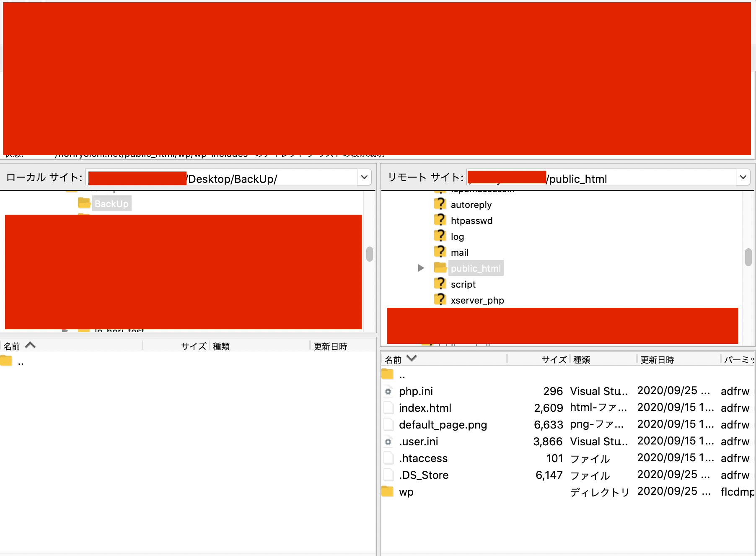The image size is (756, 556).
Task: Sort local files by 種類 column
Action: coord(260,346)
